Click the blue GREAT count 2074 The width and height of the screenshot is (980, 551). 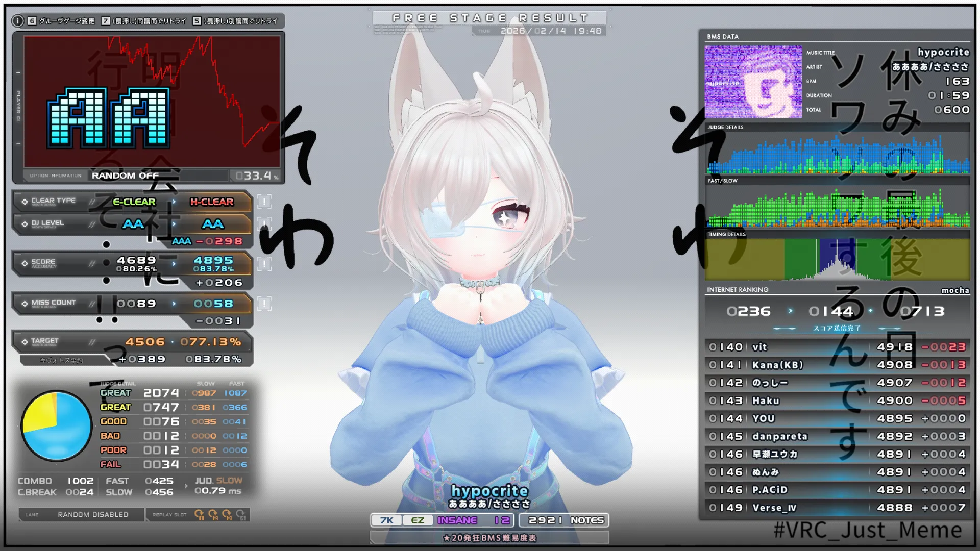click(x=161, y=393)
